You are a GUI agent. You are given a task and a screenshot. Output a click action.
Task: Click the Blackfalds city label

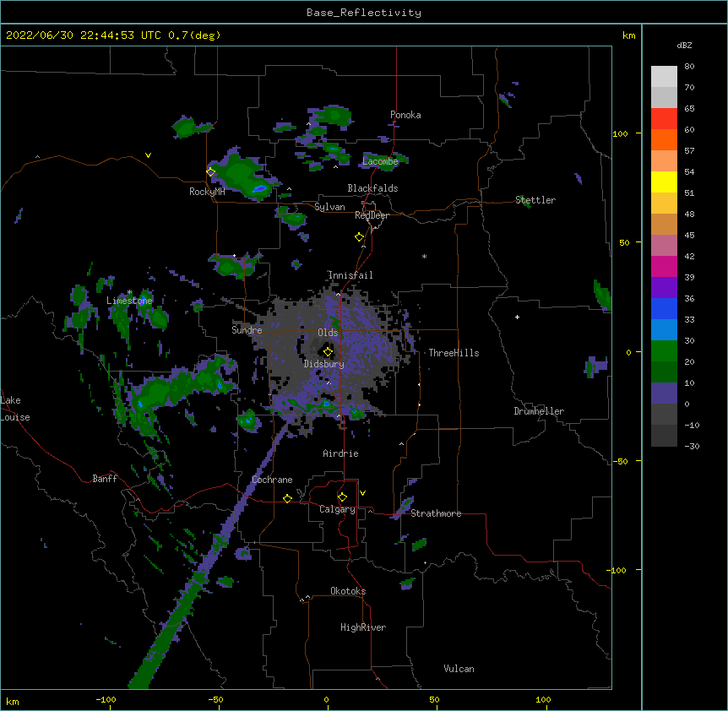tap(372, 188)
